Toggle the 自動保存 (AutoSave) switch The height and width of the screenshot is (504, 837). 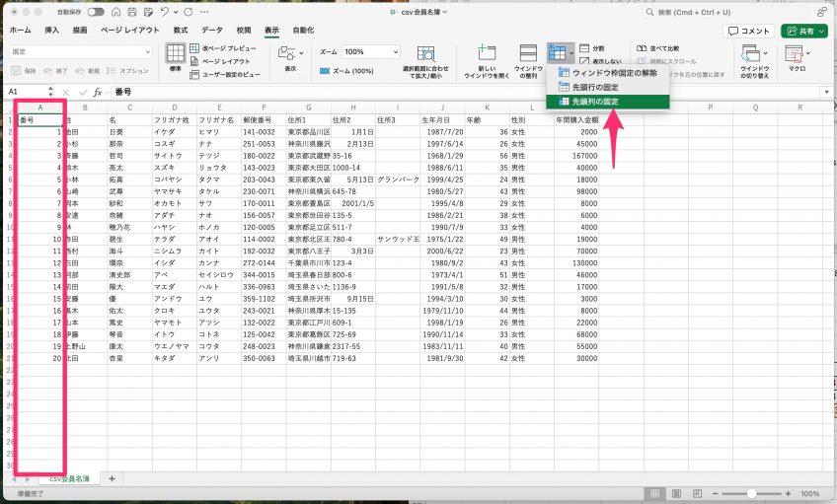point(96,12)
